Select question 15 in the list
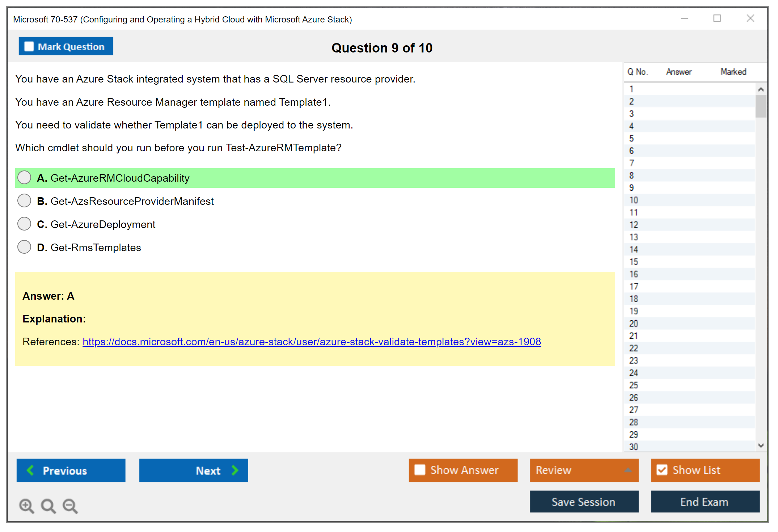 (x=634, y=262)
